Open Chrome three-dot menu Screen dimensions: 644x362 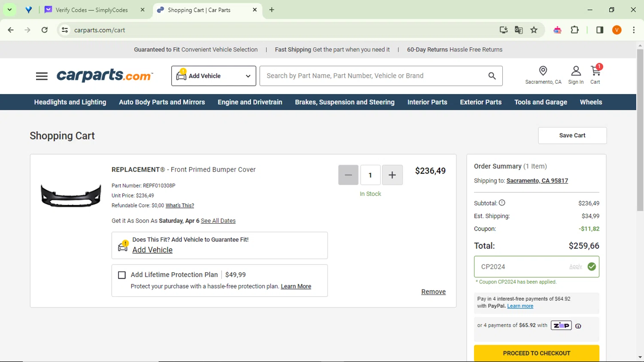point(634,30)
